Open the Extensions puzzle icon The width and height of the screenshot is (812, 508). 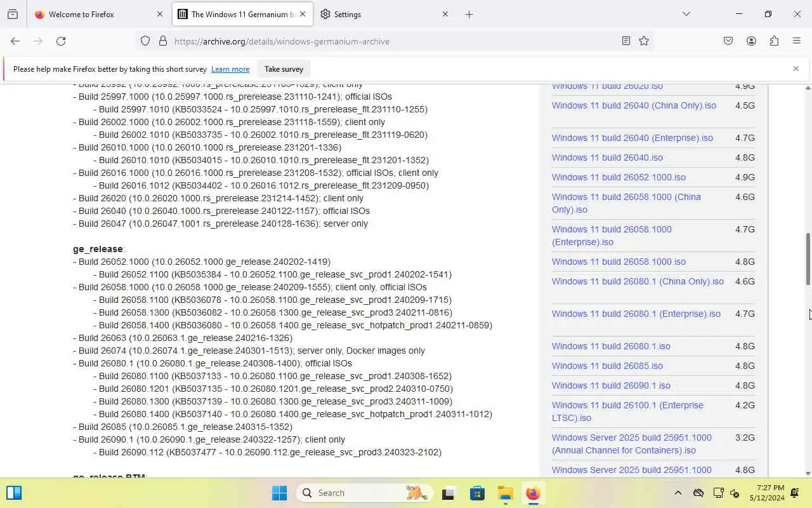click(x=774, y=41)
